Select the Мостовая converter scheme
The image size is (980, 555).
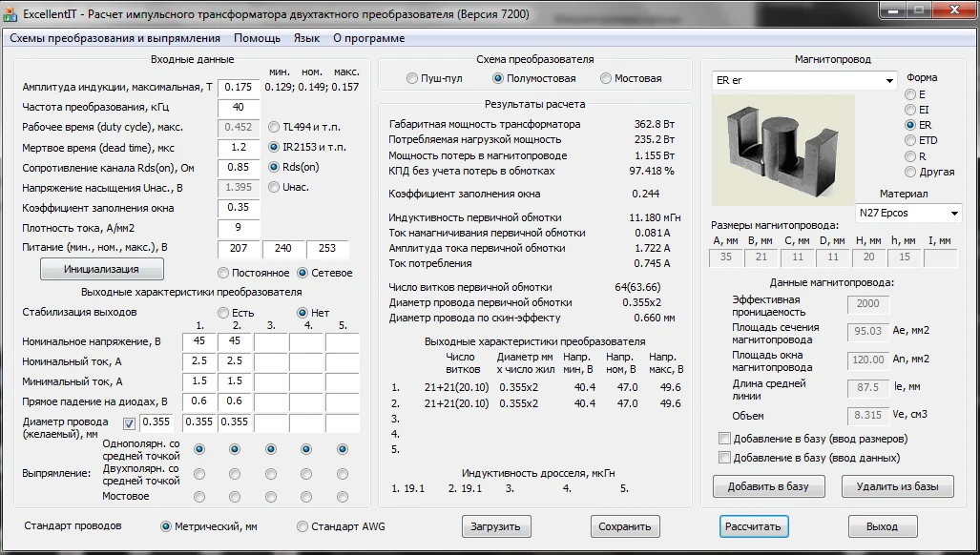coord(606,79)
